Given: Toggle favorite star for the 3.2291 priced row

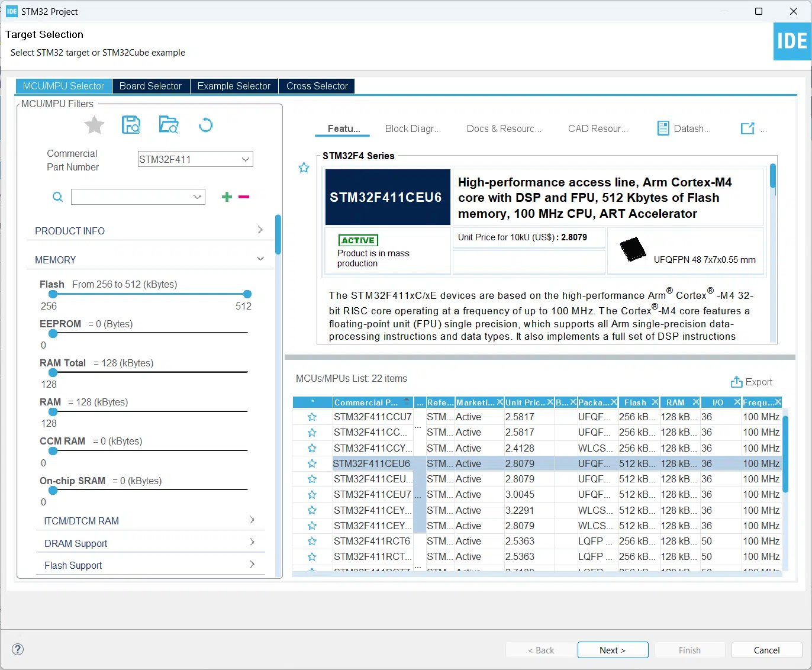Looking at the screenshot, I should coord(312,511).
